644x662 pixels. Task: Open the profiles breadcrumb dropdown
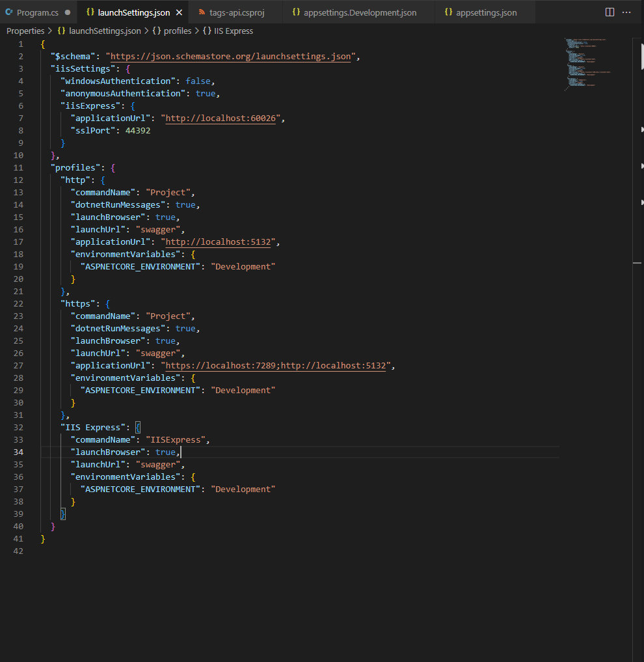pos(172,31)
